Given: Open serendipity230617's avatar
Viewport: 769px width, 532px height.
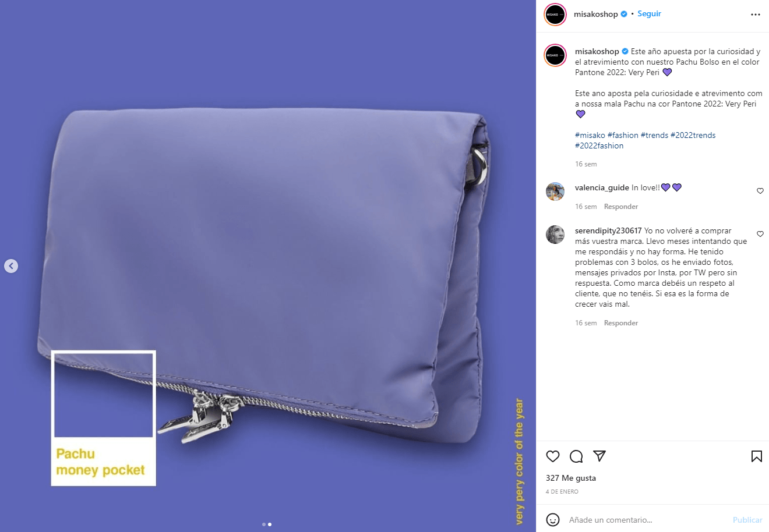Looking at the screenshot, I should [555, 235].
